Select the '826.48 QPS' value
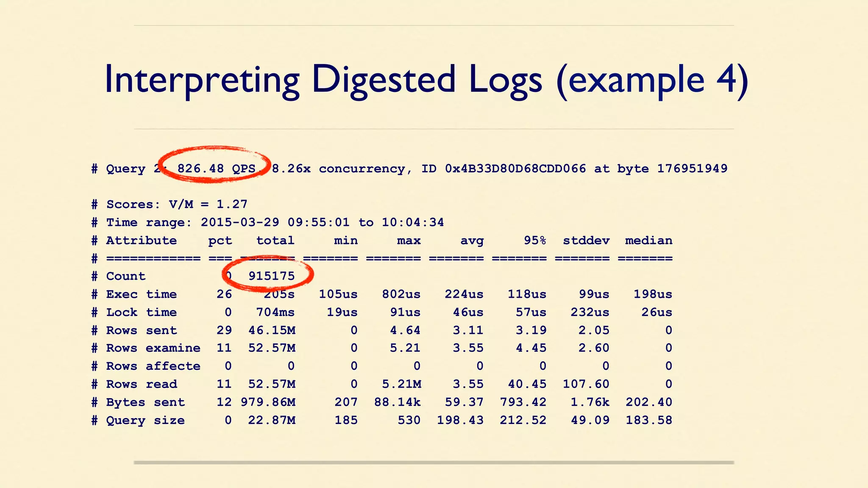 point(217,169)
